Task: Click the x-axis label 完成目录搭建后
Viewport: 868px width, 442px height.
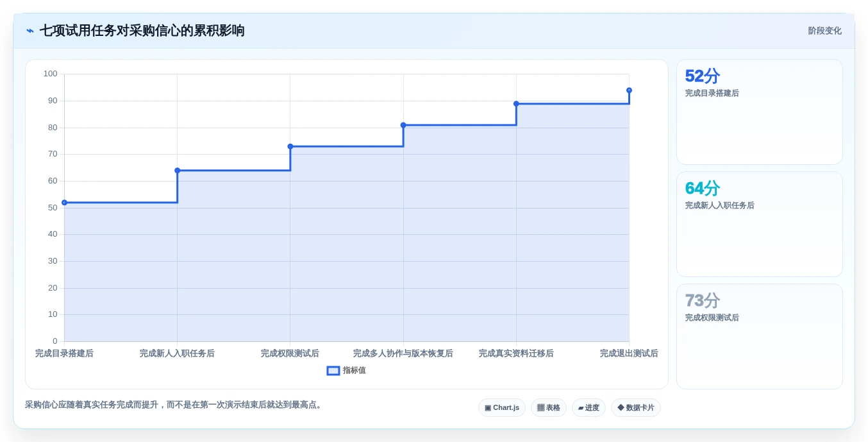Action: (x=64, y=353)
